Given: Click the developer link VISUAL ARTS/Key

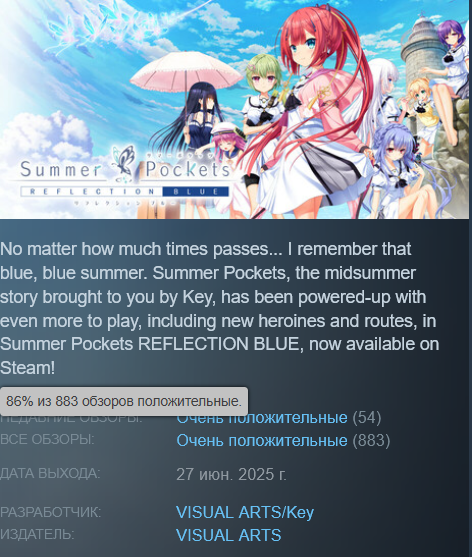Looking at the screenshot, I should click(245, 512).
